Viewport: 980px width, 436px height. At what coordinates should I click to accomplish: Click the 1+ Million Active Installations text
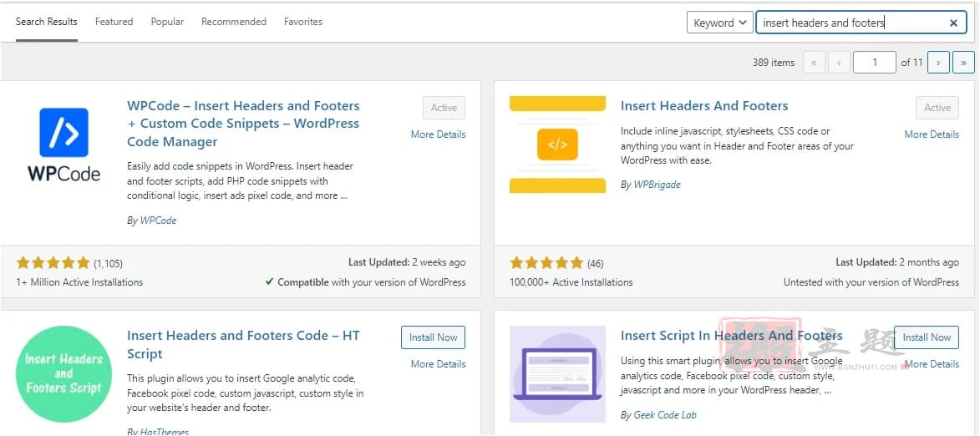79,282
